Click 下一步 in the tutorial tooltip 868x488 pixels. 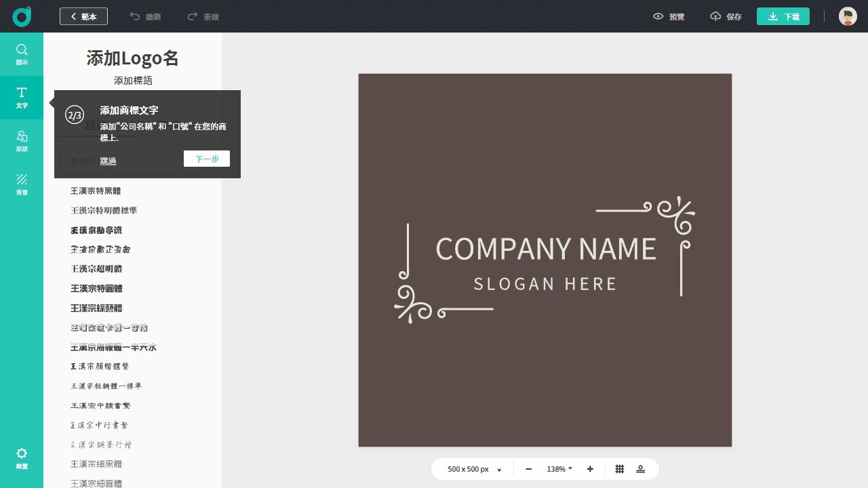(x=207, y=159)
